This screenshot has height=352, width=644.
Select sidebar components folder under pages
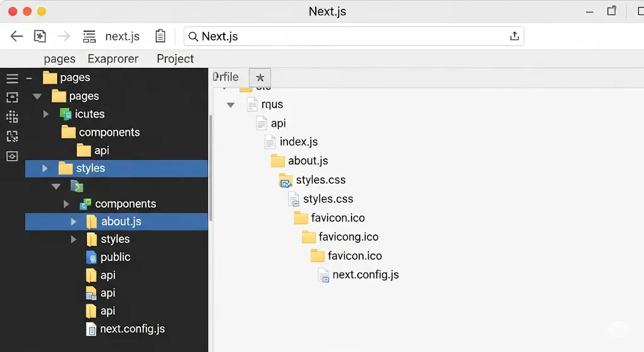[101, 132]
